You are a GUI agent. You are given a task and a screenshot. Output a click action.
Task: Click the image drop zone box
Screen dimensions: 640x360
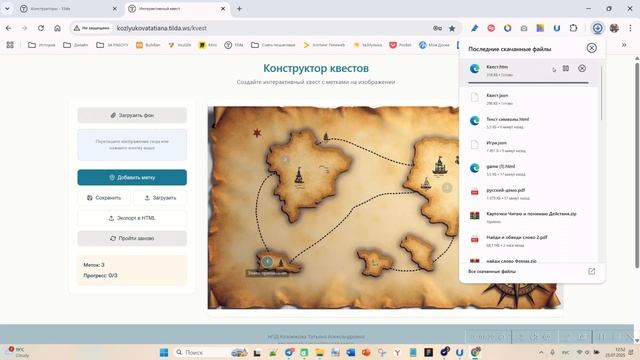click(132, 145)
